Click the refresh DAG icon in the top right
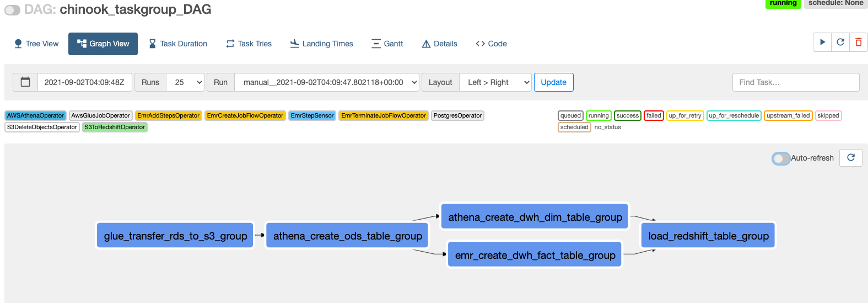 coord(840,42)
